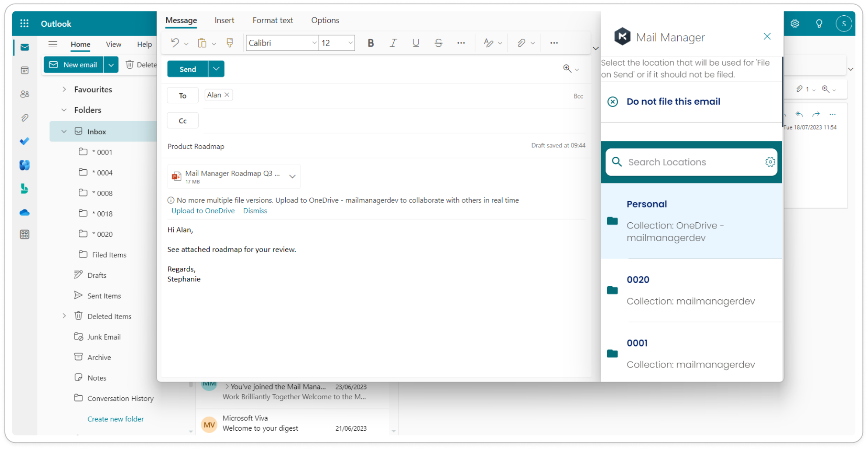Image resolution: width=868 pixels, height=449 pixels.
Task: Open the To Do checkmark icon
Action: point(24,141)
